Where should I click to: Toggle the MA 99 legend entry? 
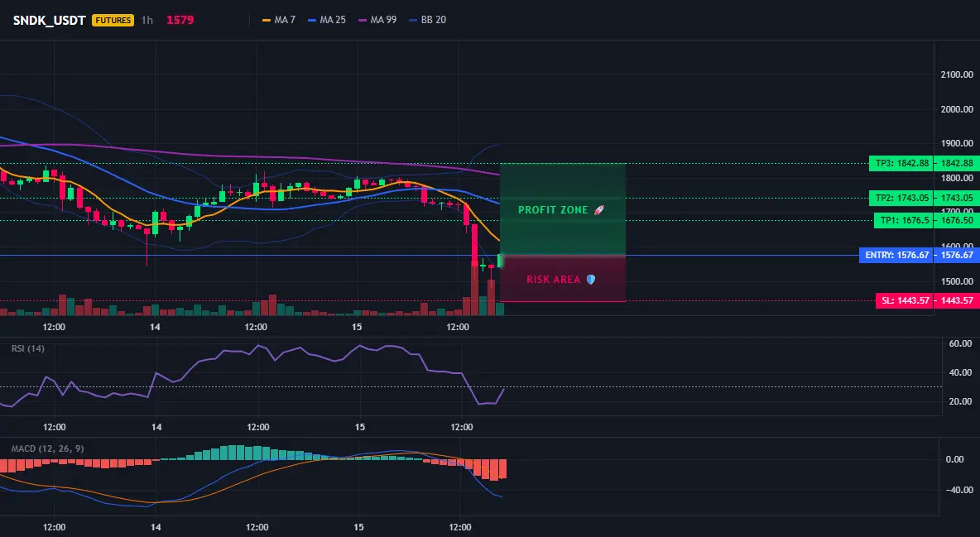tap(377, 20)
